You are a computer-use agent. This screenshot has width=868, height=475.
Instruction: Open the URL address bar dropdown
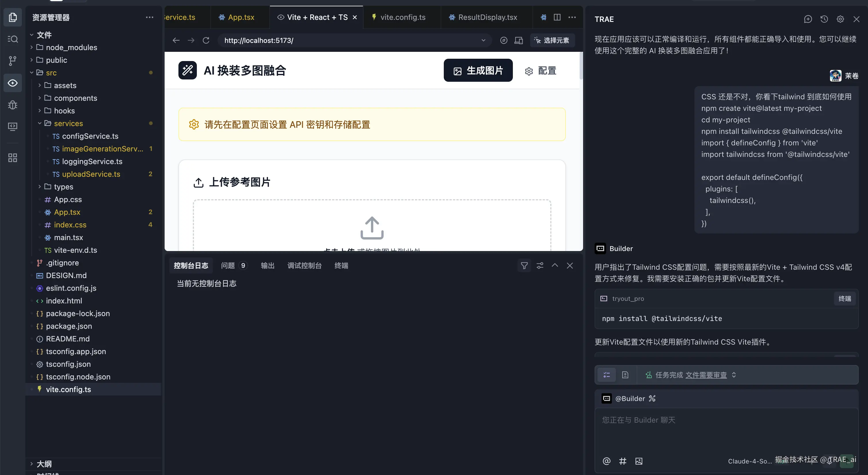[483, 41]
